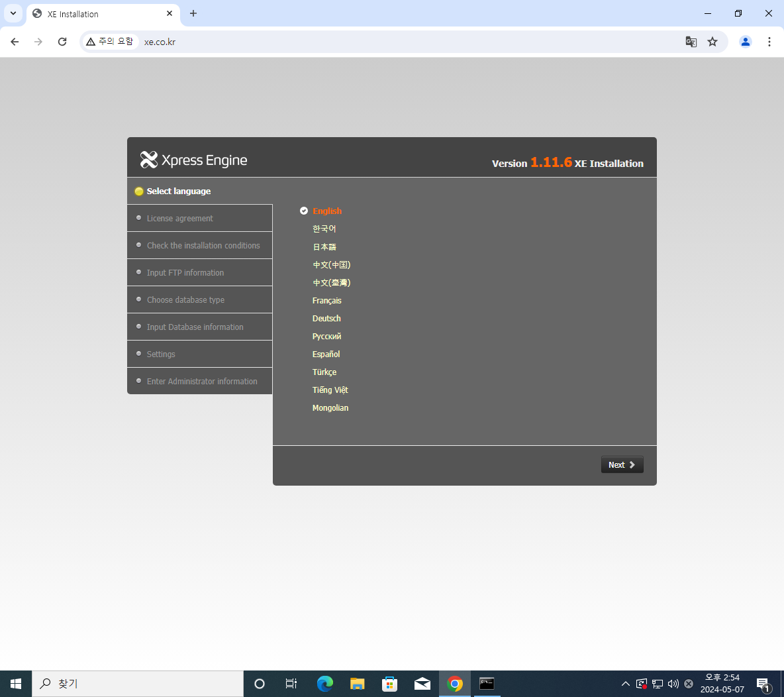Viewport: 784px width, 697px height.
Task: Open File Explorer from taskbar
Action: 357,684
